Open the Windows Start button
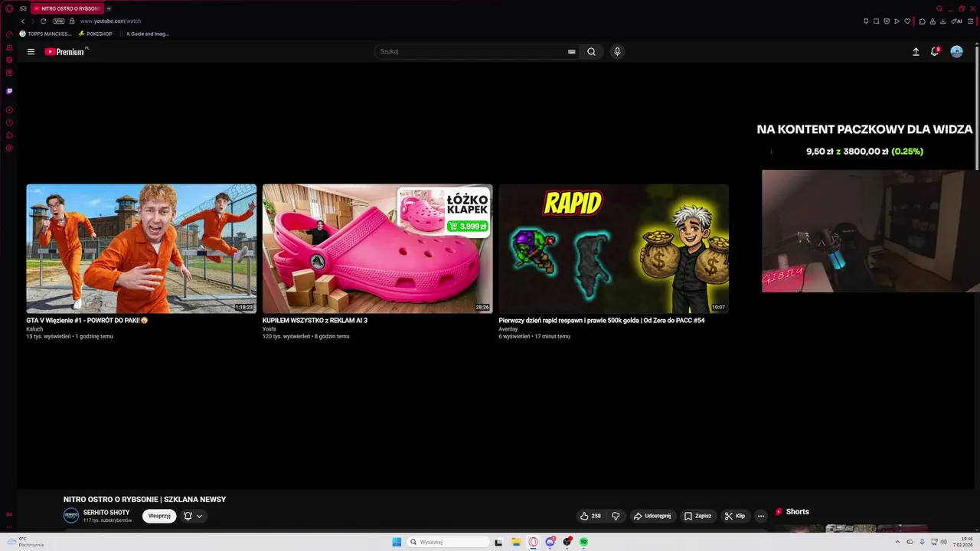This screenshot has width=980, height=551. click(397, 542)
